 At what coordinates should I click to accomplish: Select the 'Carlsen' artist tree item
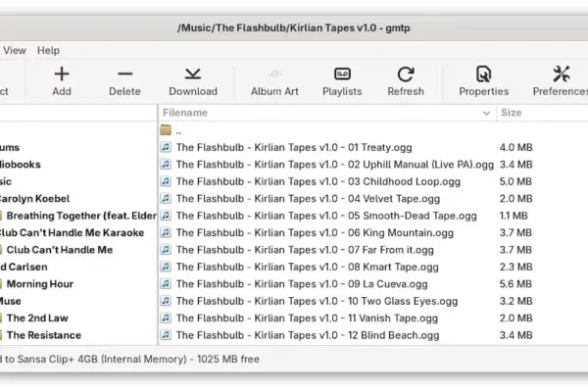pos(24,268)
